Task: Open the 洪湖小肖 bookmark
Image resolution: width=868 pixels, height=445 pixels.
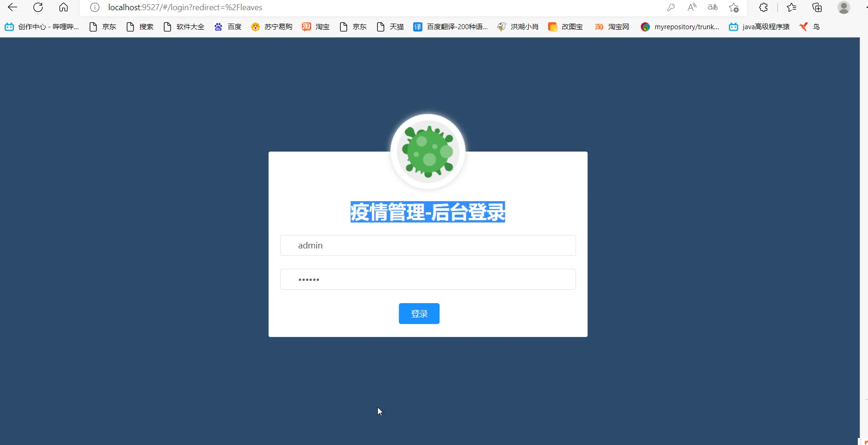Action: (518, 27)
